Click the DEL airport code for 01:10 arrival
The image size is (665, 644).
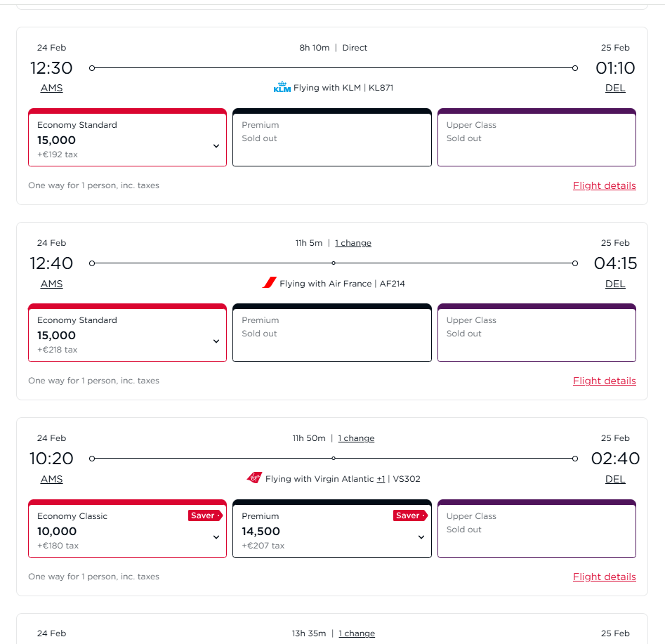(x=615, y=88)
